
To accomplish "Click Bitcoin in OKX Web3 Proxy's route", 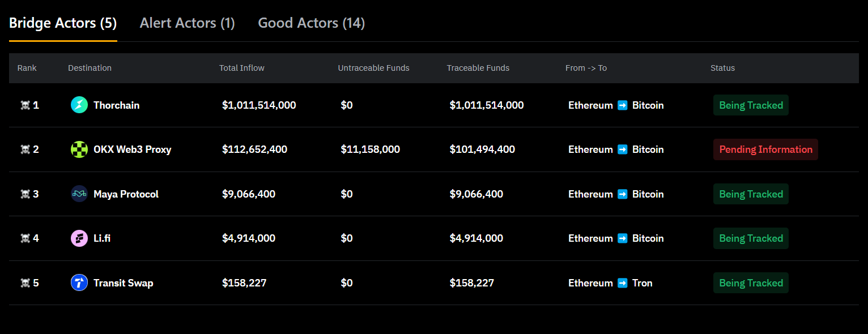I will [x=648, y=149].
